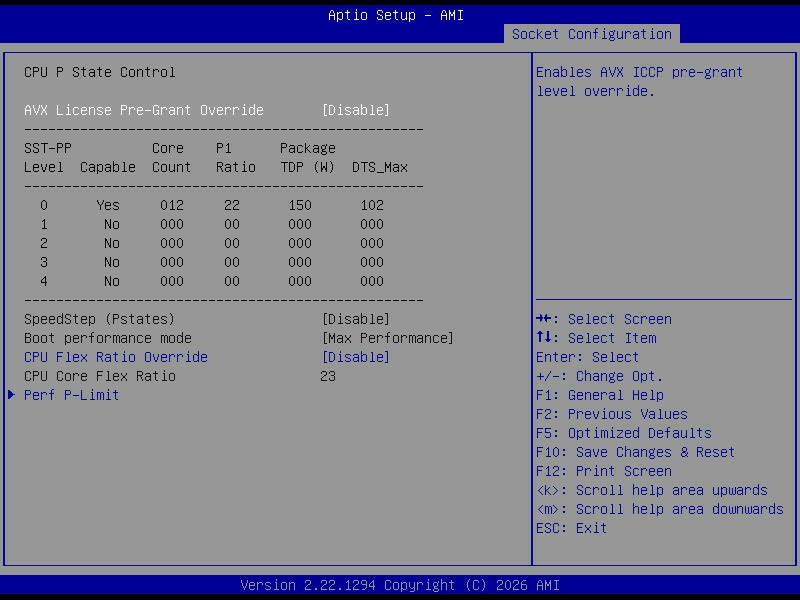Click the F12: Print Screen hint

tap(604, 471)
